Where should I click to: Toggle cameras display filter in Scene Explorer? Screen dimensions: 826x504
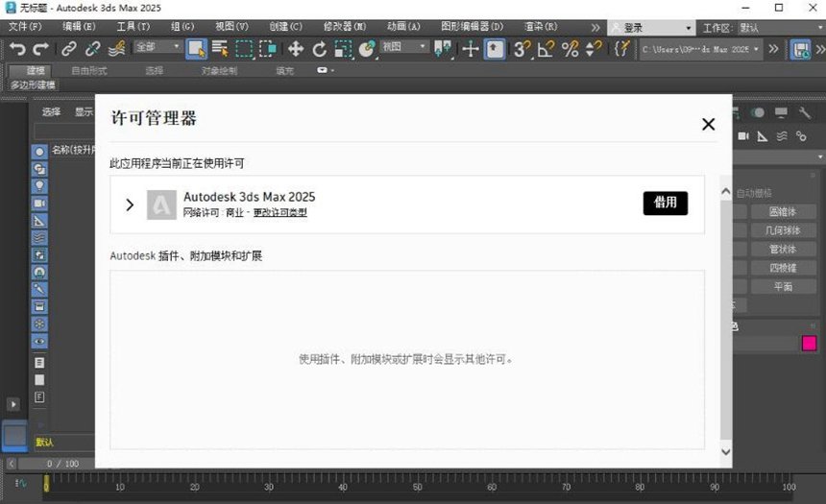pos(39,204)
